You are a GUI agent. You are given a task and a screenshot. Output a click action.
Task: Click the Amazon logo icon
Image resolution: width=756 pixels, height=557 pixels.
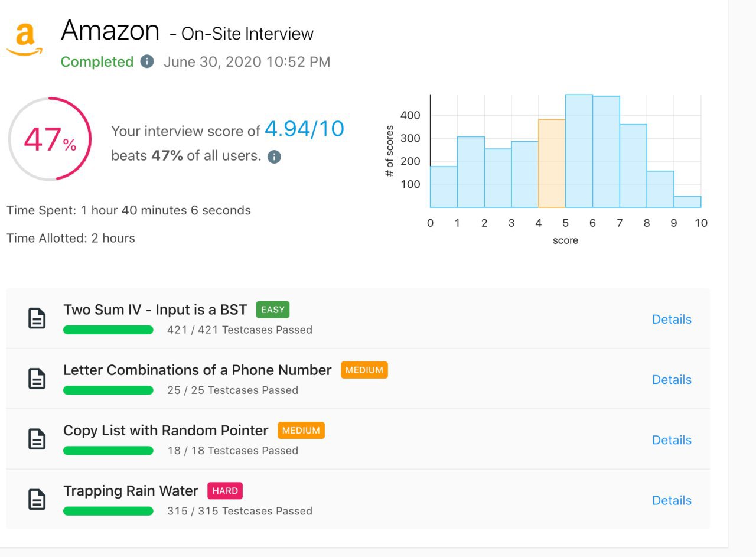pyautogui.click(x=25, y=40)
